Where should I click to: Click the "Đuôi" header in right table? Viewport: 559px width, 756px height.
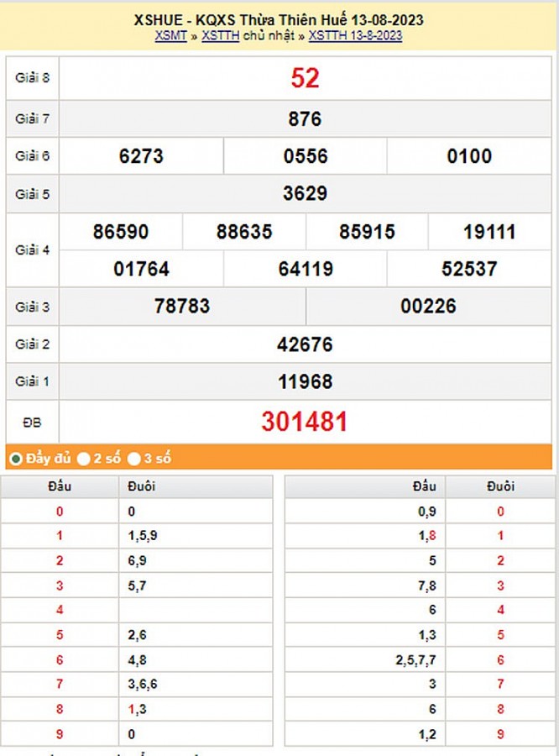501,486
